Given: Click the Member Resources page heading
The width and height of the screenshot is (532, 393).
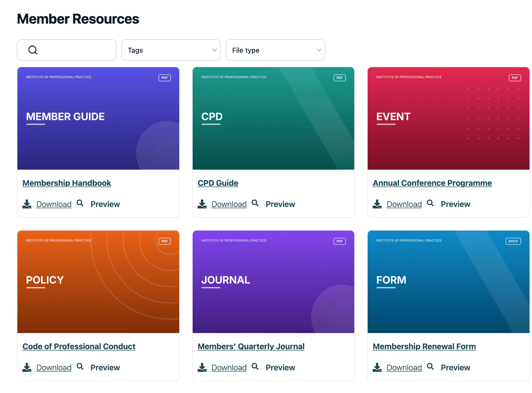Looking at the screenshot, I should (78, 19).
